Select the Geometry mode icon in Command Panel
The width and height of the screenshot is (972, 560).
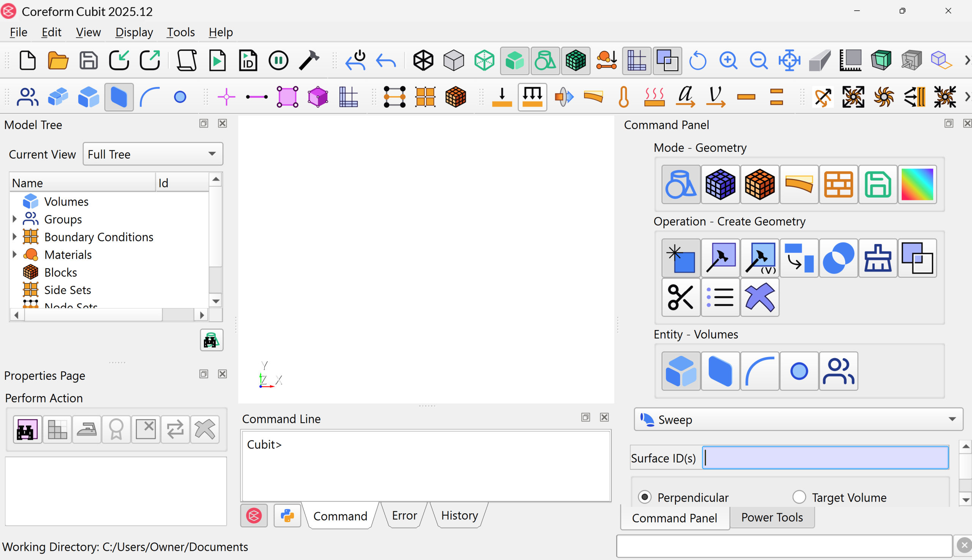[680, 185]
